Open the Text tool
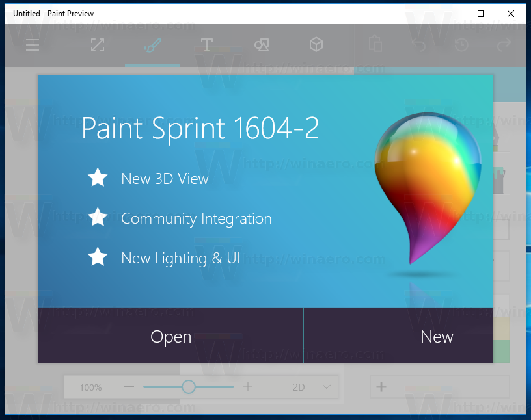531x420 pixels. click(207, 46)
